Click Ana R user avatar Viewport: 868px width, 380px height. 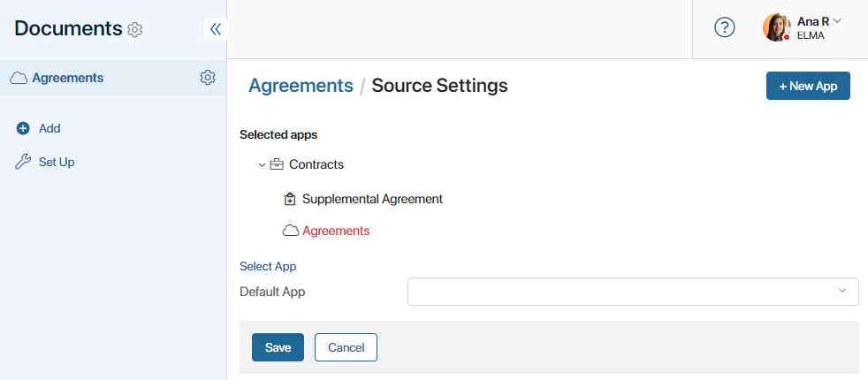[x=776, y=27]
